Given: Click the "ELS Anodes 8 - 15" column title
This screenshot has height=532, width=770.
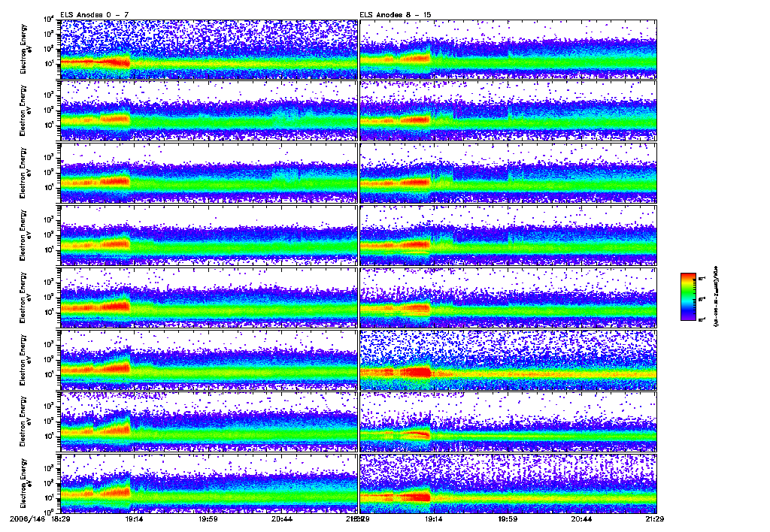Looking at the screenshot, I should [396, 15].
